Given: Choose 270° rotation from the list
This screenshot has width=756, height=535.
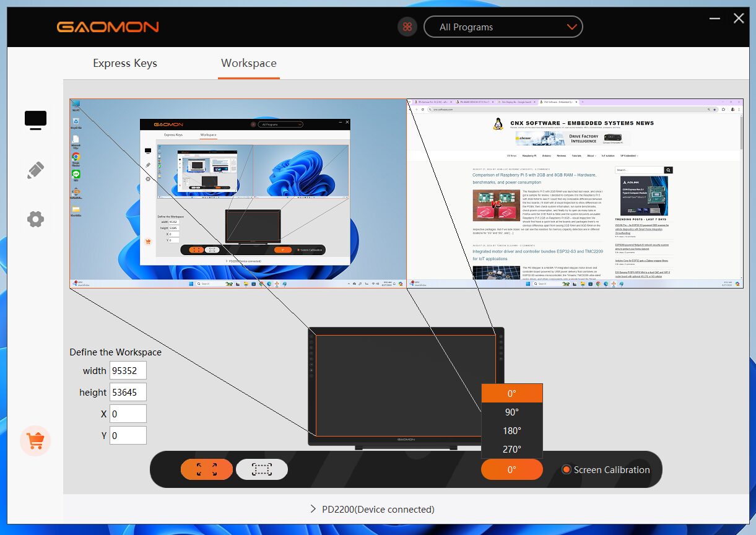Looking at the screenshot, I should (511, 449).
